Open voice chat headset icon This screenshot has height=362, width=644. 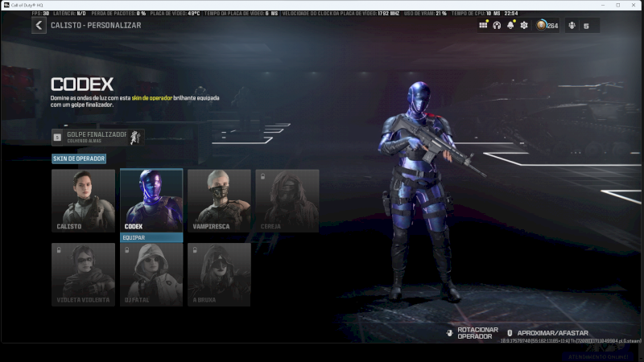497,26
